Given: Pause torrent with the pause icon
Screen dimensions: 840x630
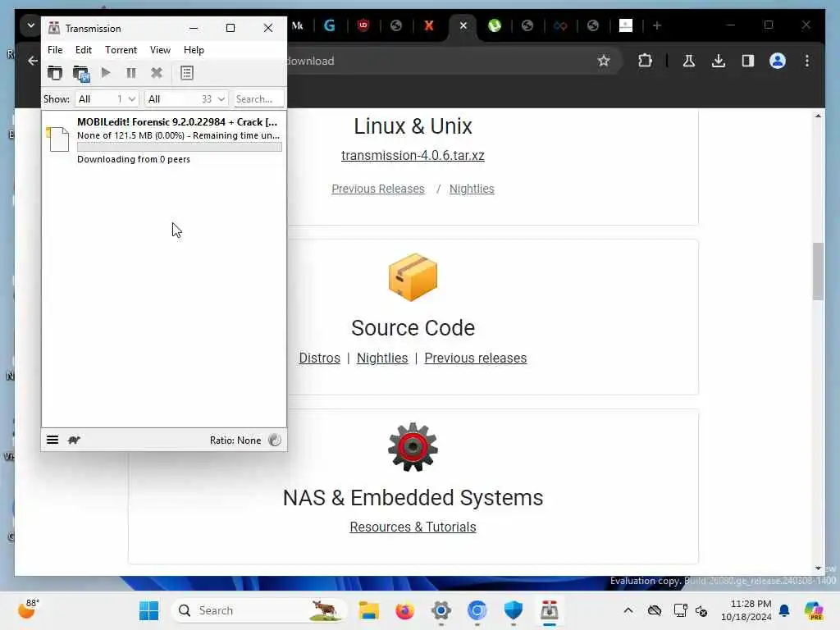Looking at the screenshot, I should click(131, 73).
